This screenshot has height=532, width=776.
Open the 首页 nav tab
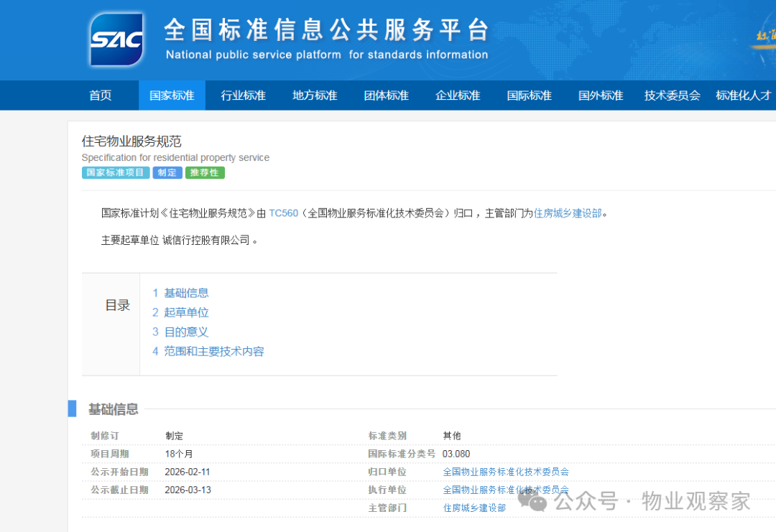tap(101, 95)
